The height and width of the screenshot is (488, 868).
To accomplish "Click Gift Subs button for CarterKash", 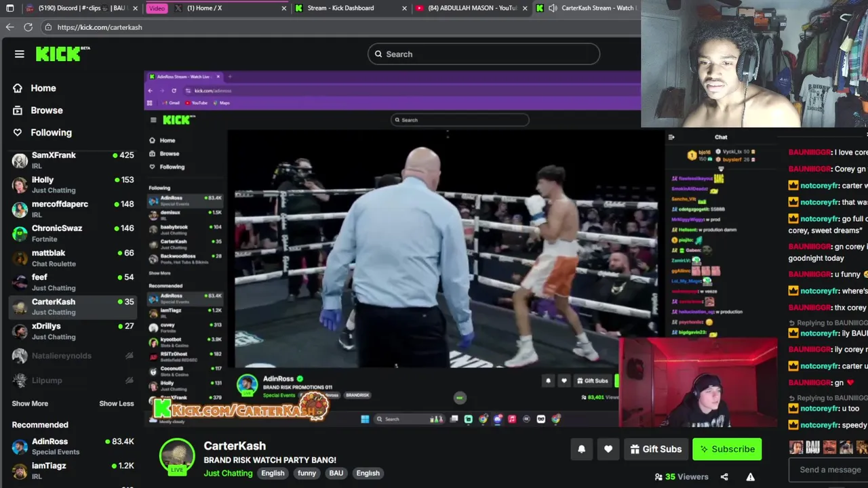I will (656, 449).
